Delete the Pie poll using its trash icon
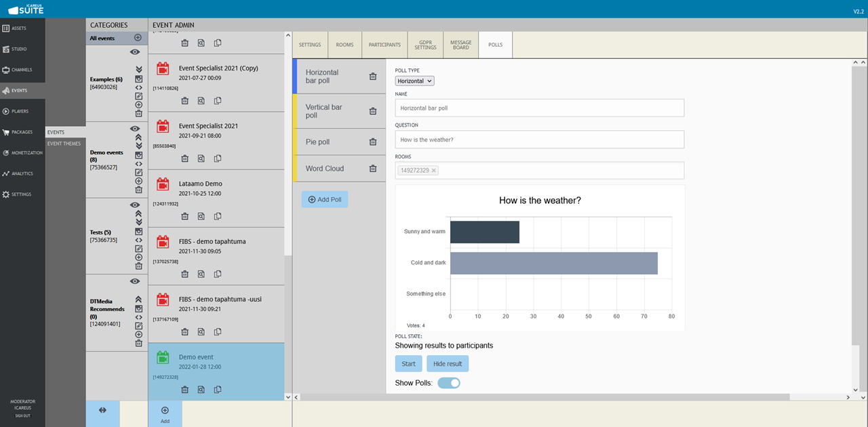This screenshot has height=427, width=868. pyautogui.click(x=373, y=142)
